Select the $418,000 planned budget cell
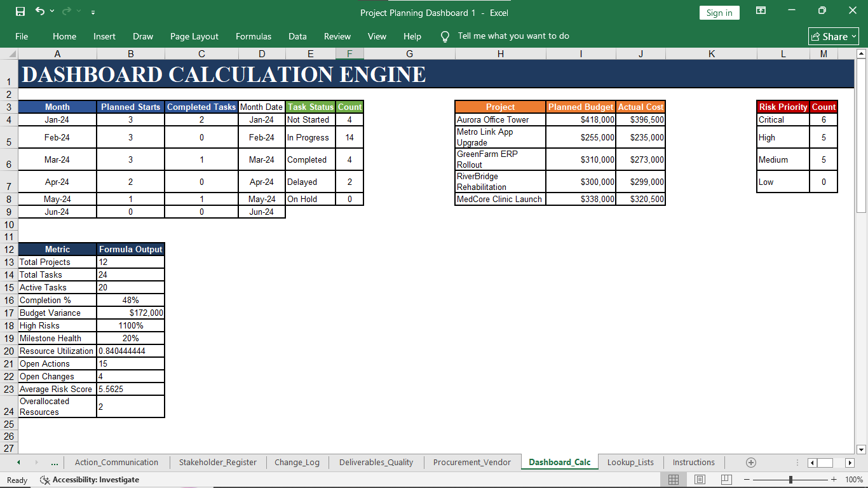The width and height of the screenshot is (868, 488). click(x=581, y=119)
